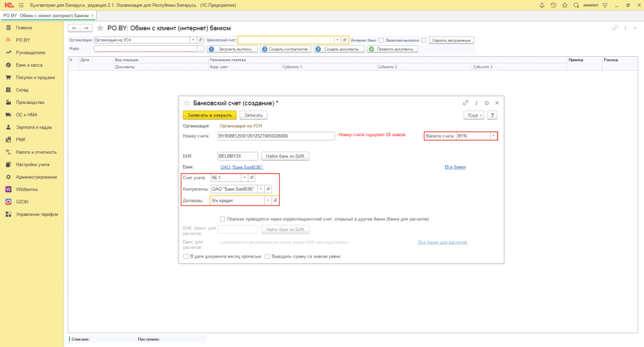
Task: Check 'В дате документа месяц прописью'
Action: pyautogui.click(x=186, y=256)
